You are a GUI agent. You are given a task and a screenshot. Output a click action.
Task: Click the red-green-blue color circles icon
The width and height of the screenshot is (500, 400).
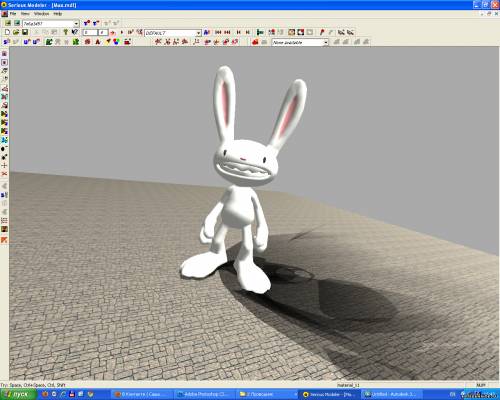116,42
